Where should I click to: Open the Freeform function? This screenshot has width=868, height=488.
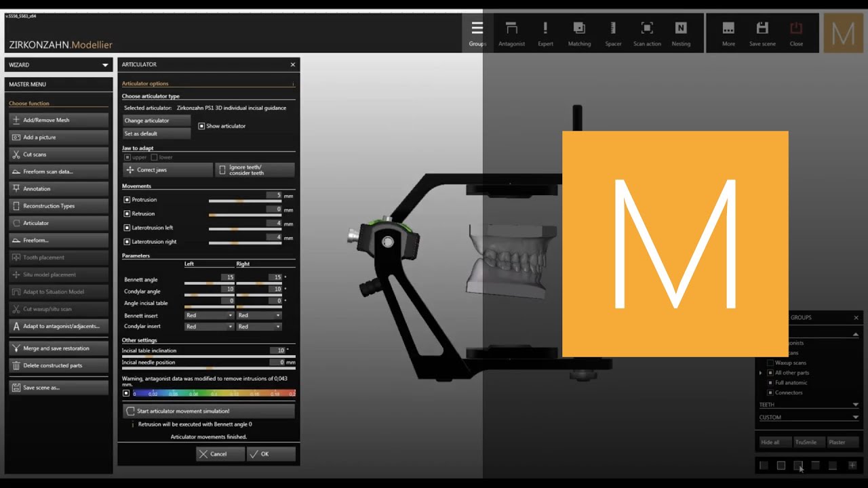(58, 240)
